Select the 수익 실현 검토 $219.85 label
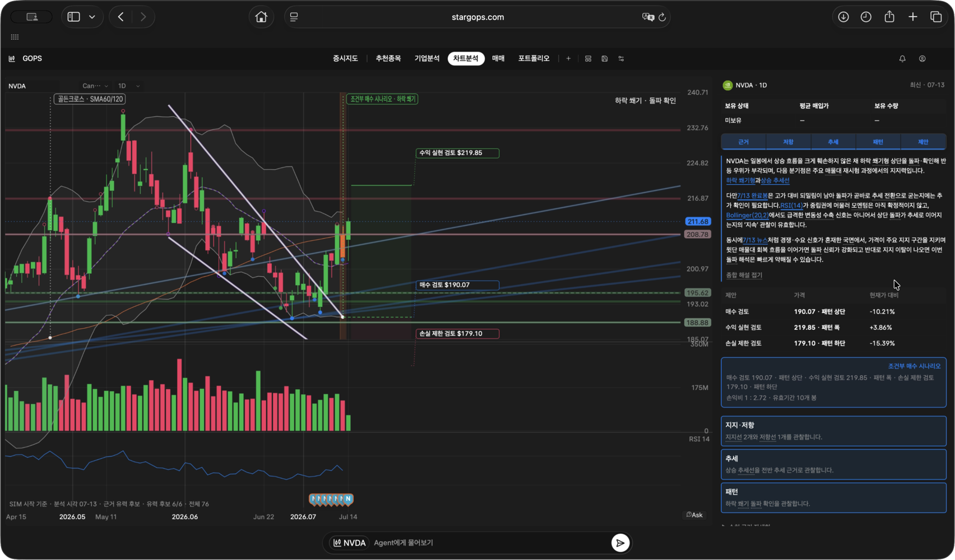Image resolution: width=955 pixels, height=560 pixels. pyautogui.click(x=457, y=153)
